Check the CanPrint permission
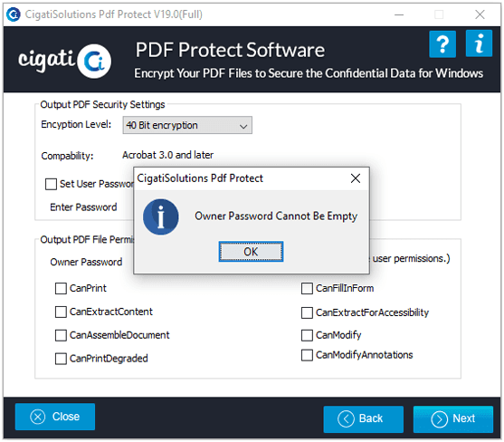The image size is (504, 442). 61,289
